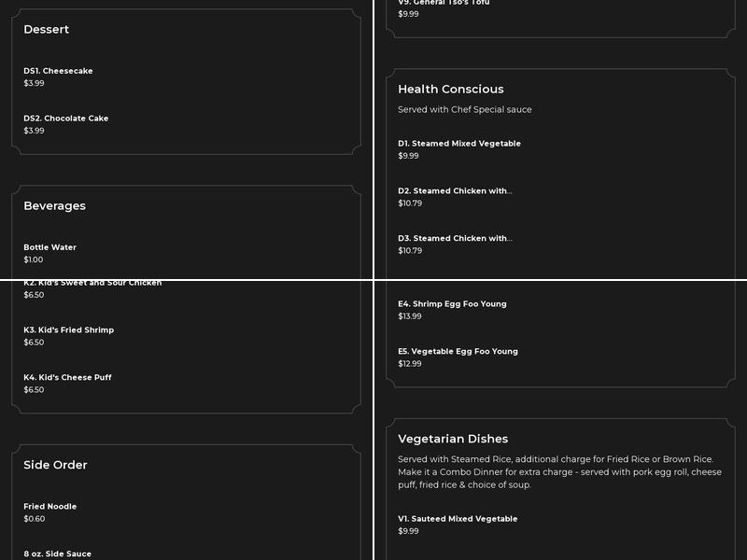Click the Bottle Water beverage item
The image size is (747, 560).
click(x=50, y=247)
